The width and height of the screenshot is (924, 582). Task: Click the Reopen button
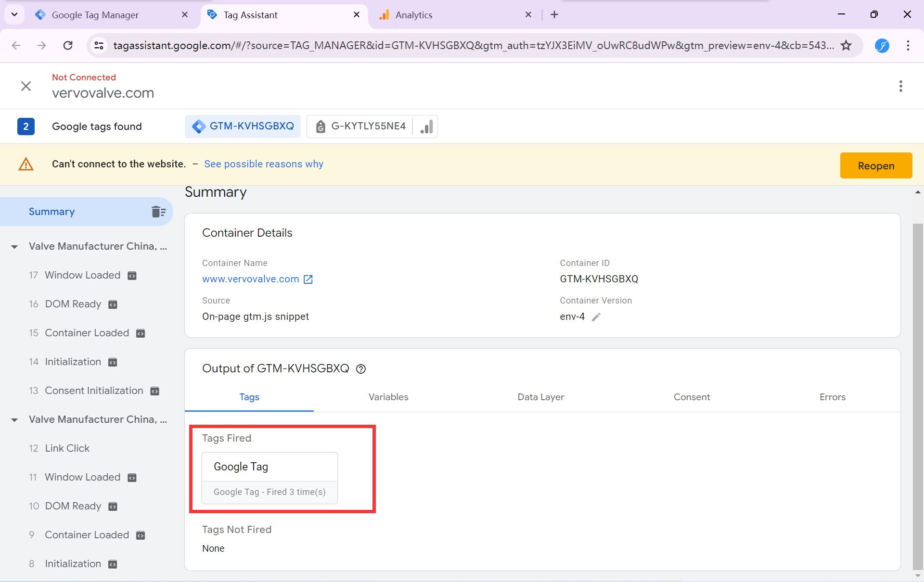coord(876,165)
